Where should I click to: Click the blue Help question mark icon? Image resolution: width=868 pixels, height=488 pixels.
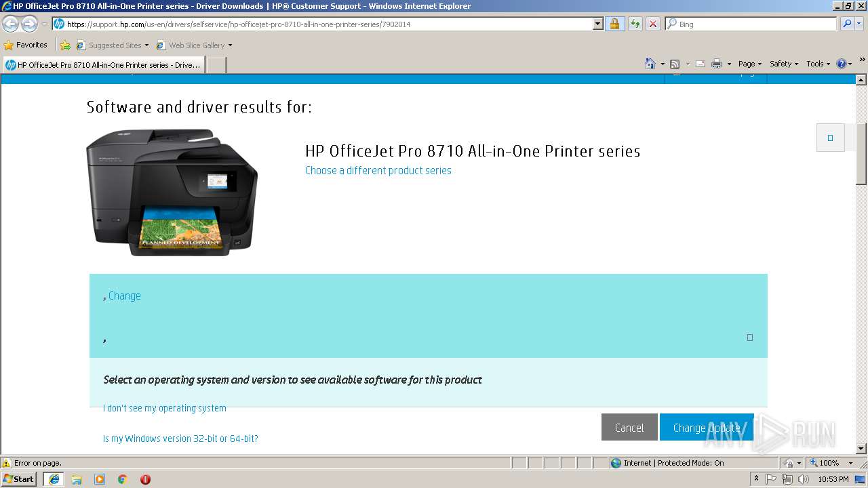pyautogui.click(x=842, y=64)
